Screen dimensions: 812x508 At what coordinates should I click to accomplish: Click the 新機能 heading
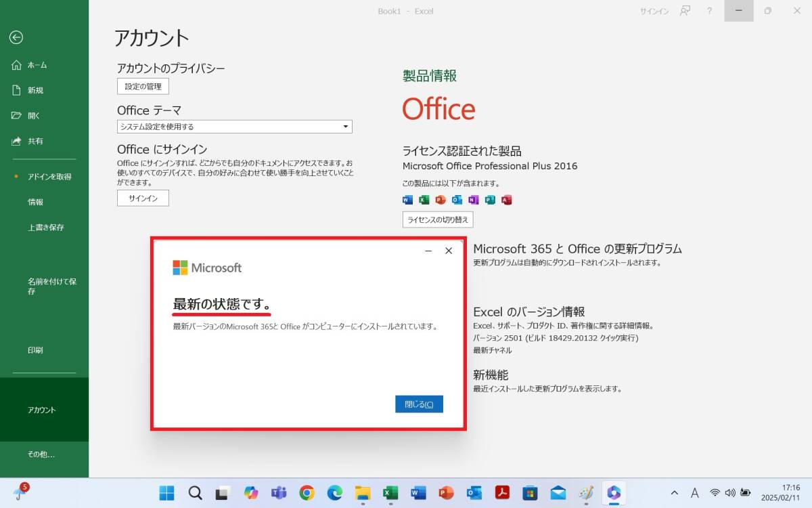[491, 375]
